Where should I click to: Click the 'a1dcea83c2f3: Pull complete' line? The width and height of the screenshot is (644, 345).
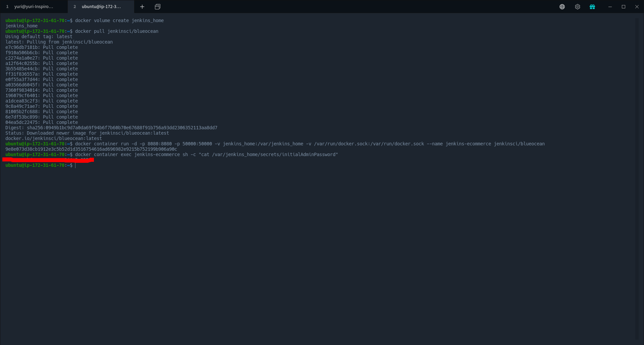(42, 101)
